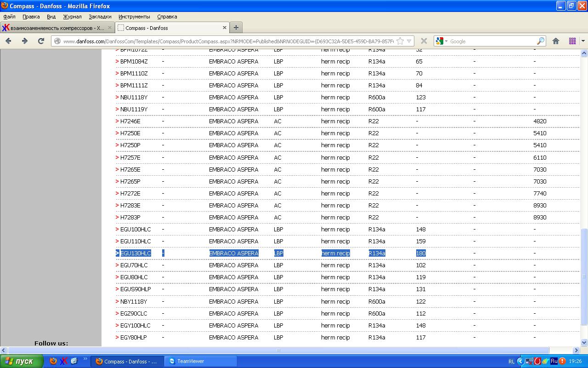Image resolution: width=588 pixels, height=368 pixels.
Task: Open the NBY1118Y compressor link
Action: tap(134, 301)
